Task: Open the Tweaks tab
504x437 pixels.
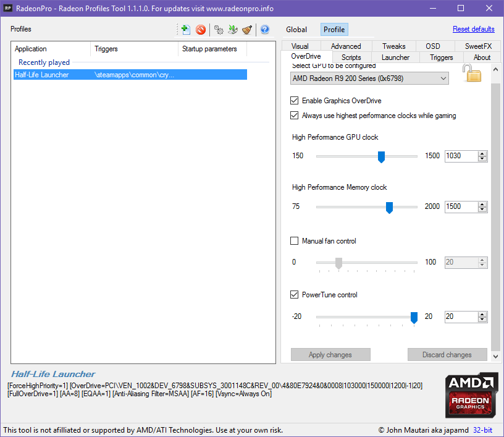Action: pos(394,46)
